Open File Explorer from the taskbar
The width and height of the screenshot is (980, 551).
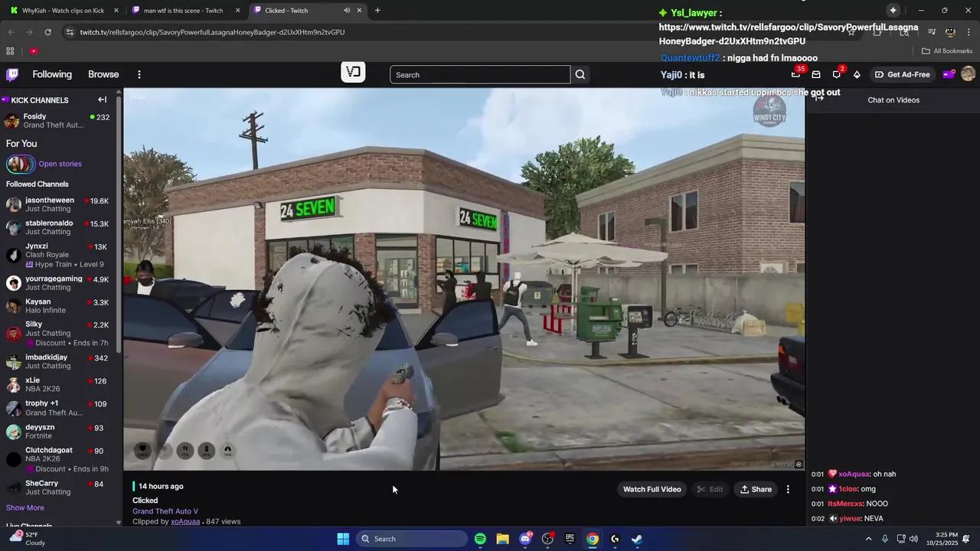click(502, 539)
